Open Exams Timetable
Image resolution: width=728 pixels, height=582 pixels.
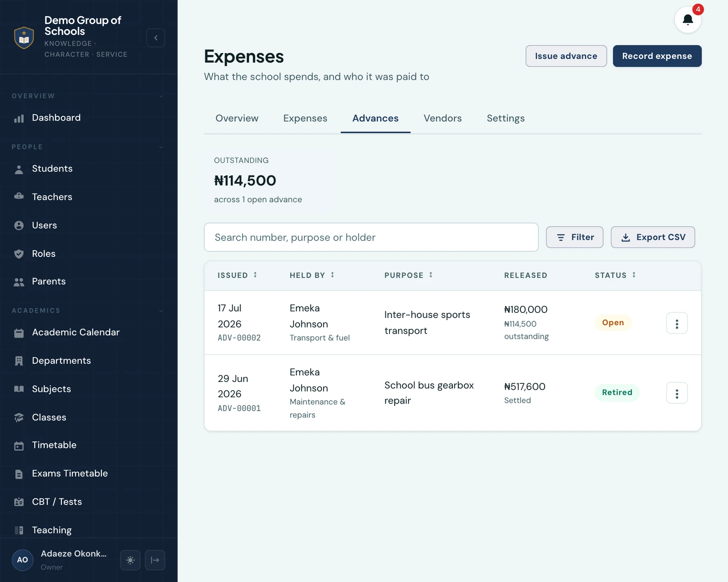click(x=89, y=473)
